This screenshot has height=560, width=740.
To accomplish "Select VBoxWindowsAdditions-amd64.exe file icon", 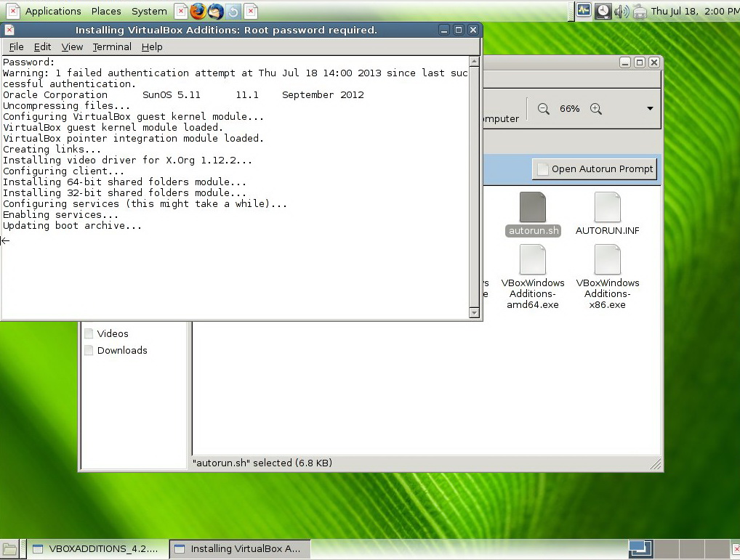I will [x=533, y=259].
